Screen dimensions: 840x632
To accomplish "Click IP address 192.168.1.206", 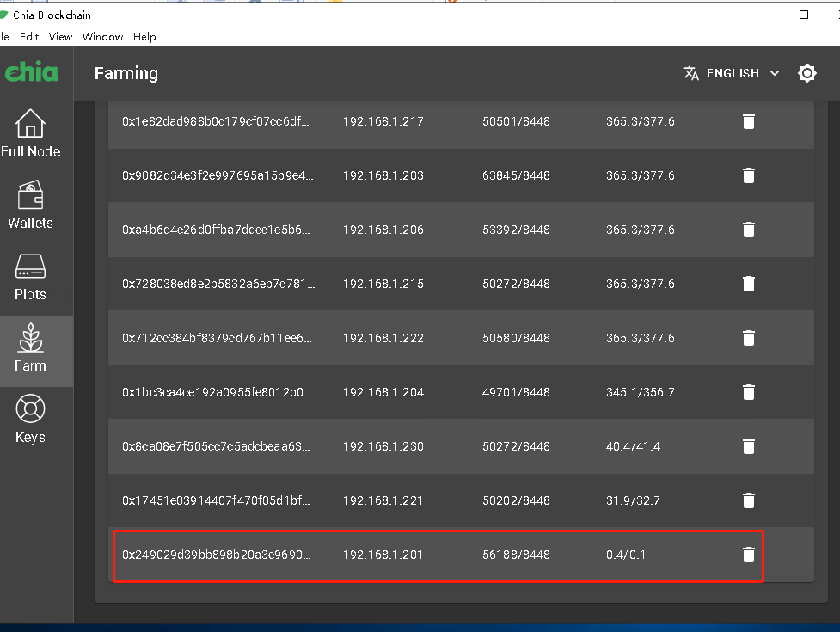I will coord(383,230).
